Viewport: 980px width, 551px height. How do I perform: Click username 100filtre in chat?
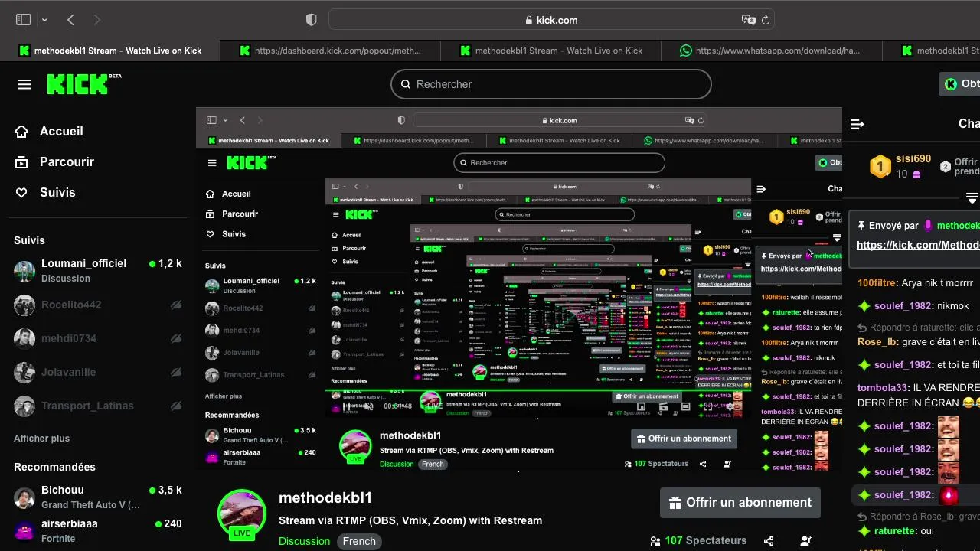pos(877,282)
